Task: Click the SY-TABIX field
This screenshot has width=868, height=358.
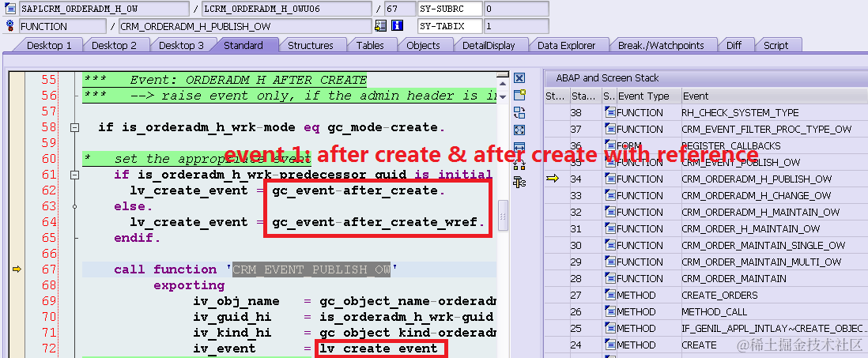Action: pyautogui.click(x=450, y=25)
